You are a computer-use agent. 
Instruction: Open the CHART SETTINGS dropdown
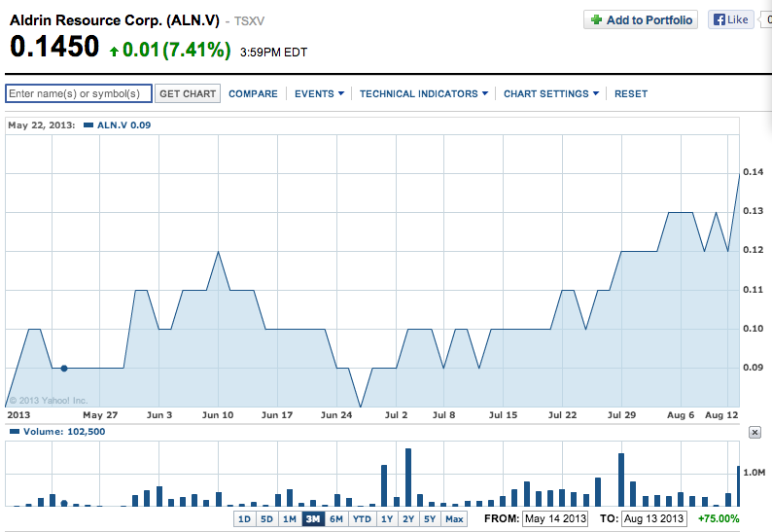(x=551, y=93)
